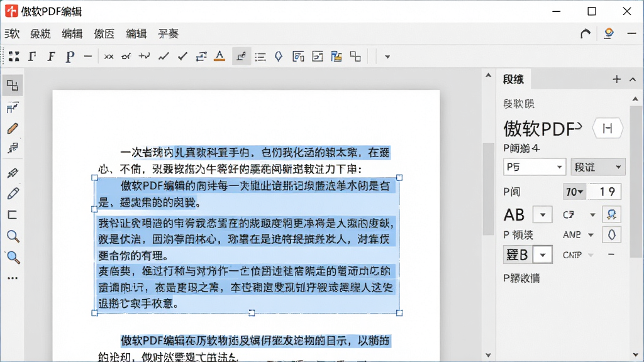Screen dimensions: 644x362
Task: Open the first menu item ending in 软
Action: pyautogui.click(x=12, y=34)
